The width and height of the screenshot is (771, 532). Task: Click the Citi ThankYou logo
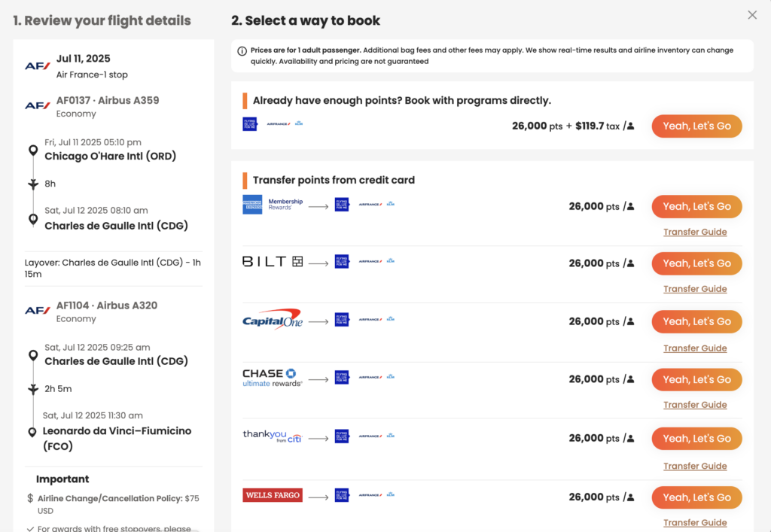click(x=273, y=436)
